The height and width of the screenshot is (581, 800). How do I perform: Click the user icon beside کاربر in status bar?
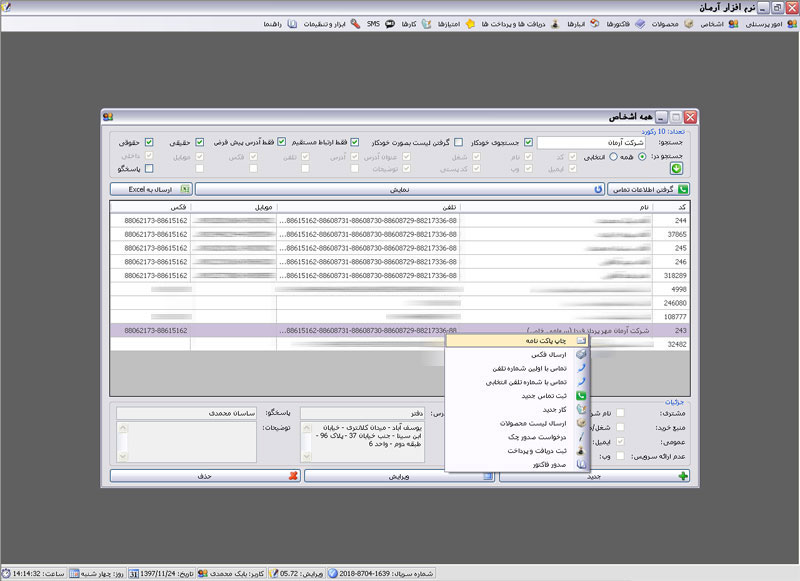tap(203, 574)
